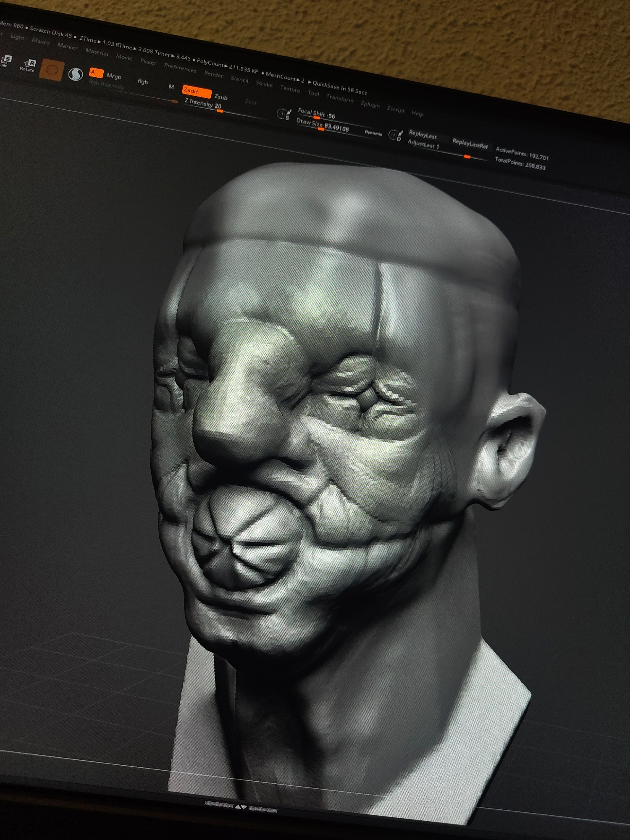Click the brush D icon beside ReplayLast
Image resolution: width=630 pixels, height=840 pixels.
tap(395, 135)
